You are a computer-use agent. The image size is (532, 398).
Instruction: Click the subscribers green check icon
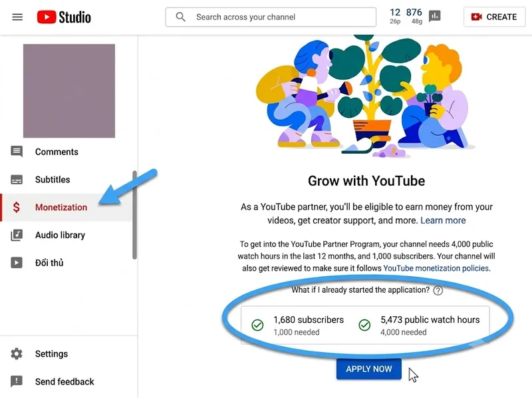257,325
